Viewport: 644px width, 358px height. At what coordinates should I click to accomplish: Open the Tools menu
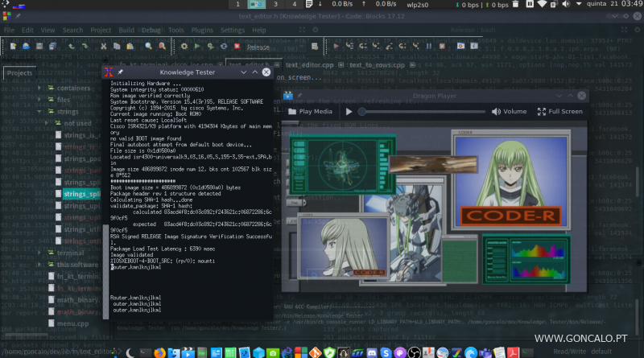[x=175, y=30]
